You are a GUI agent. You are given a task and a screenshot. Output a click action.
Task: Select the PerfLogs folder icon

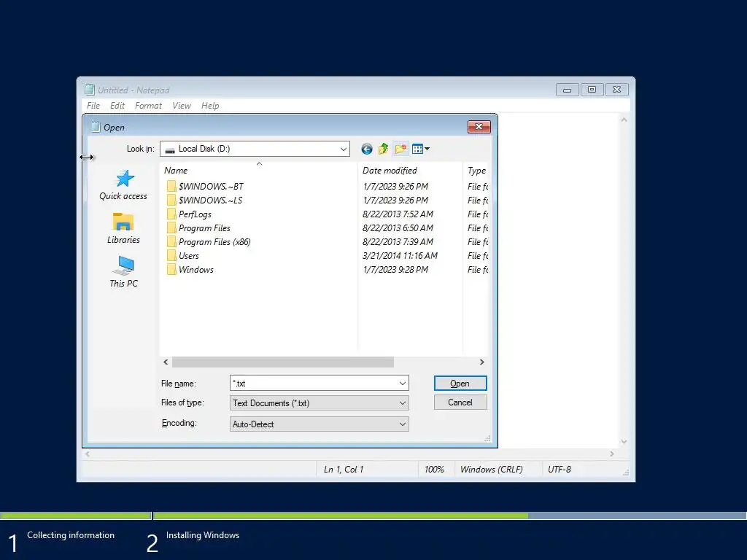[171, 214]
